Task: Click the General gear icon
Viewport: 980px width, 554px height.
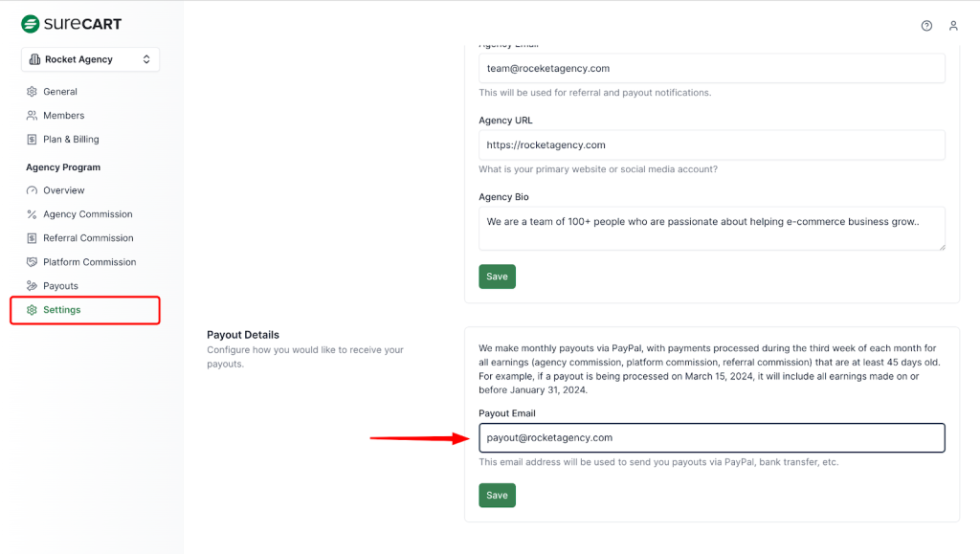Action: 32,92
